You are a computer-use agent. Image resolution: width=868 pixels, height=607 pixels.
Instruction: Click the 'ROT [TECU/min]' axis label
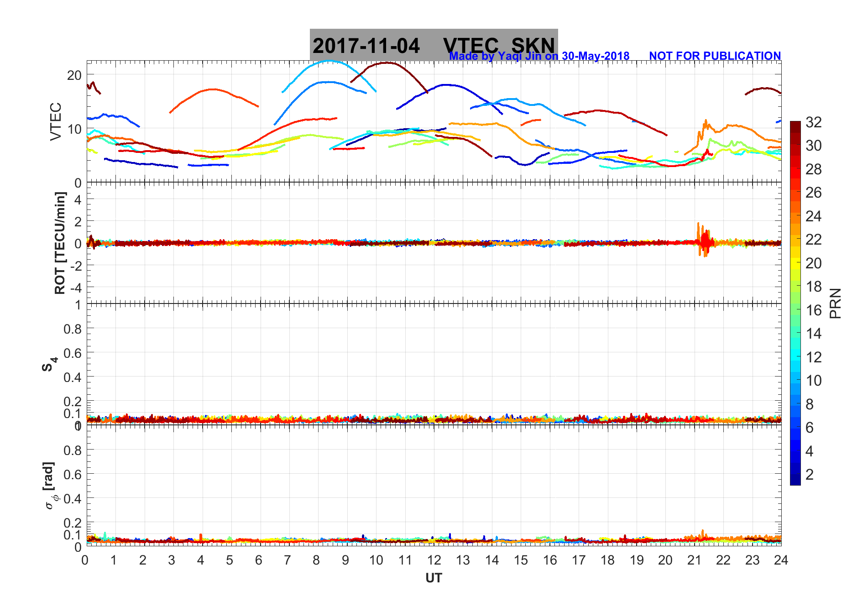click(60, 243)
